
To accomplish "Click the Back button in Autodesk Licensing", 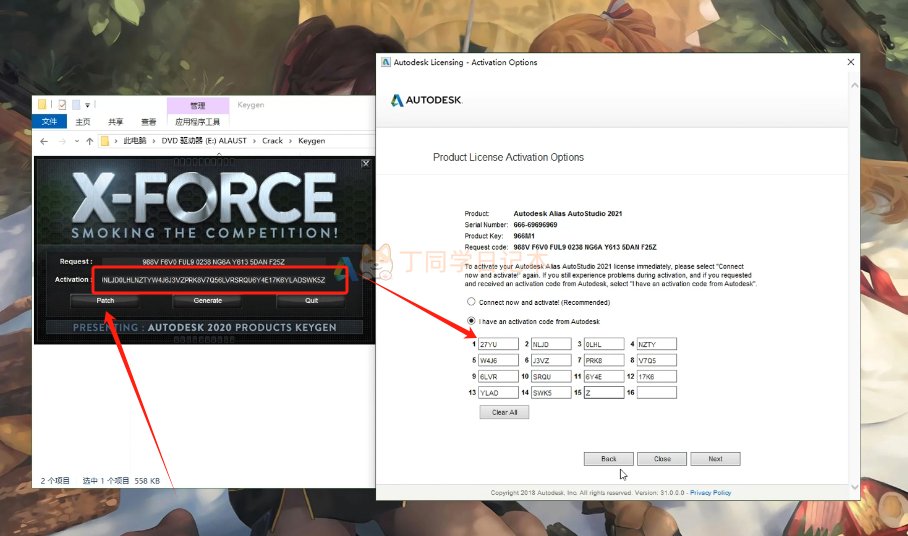I will click(609, 459).
